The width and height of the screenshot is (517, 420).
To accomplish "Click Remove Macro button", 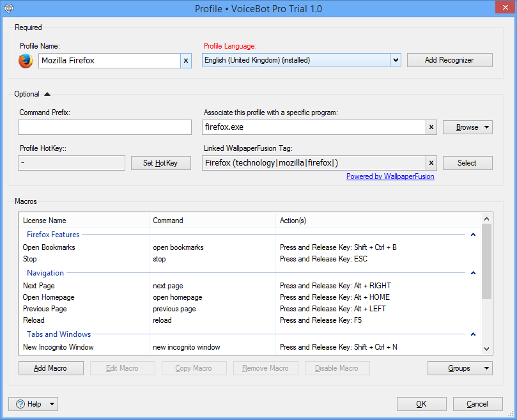I will click(266, 368).
